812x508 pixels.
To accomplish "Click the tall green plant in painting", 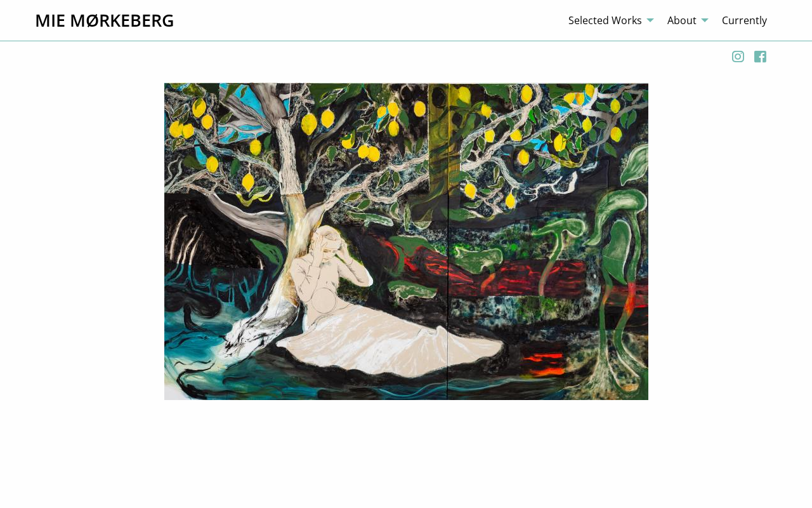I will click(x=615, y=254).
